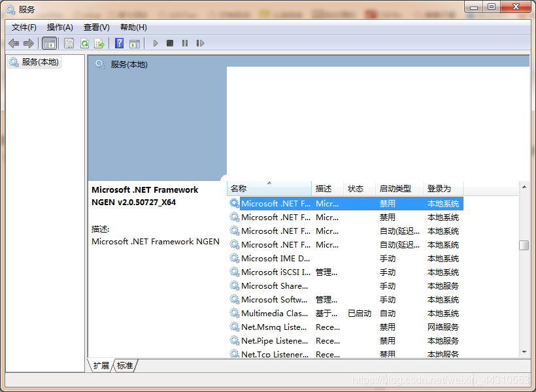Select the Microsoft Share... service name

[275, 286]
